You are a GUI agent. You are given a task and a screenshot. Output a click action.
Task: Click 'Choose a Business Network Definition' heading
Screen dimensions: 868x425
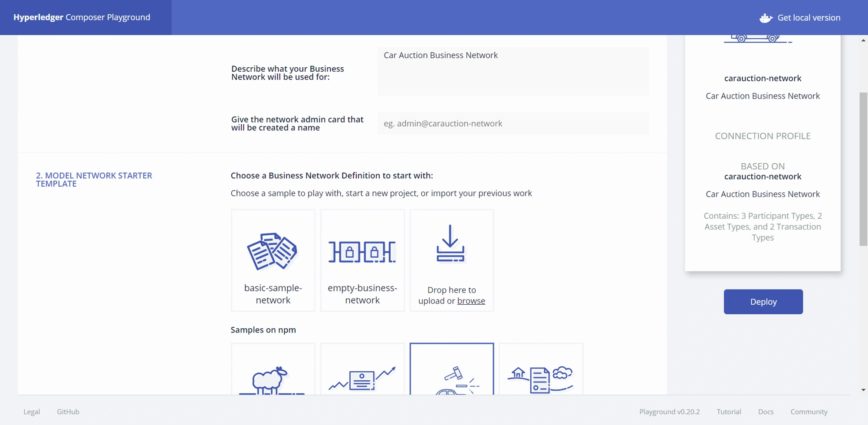pyautogui.click(x=332, y=175)
